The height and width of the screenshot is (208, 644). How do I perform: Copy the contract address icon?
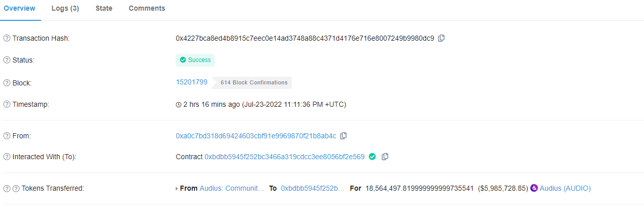click(385, 157)
